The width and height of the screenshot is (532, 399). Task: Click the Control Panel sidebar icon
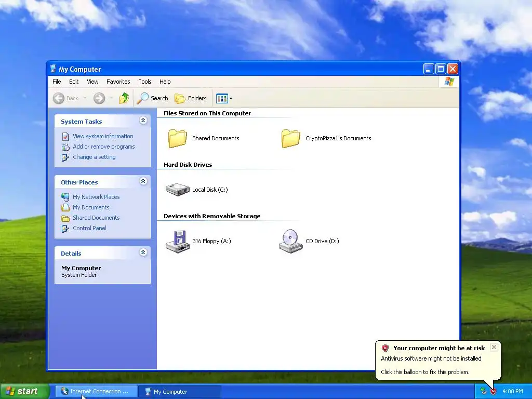coord(65,229)
